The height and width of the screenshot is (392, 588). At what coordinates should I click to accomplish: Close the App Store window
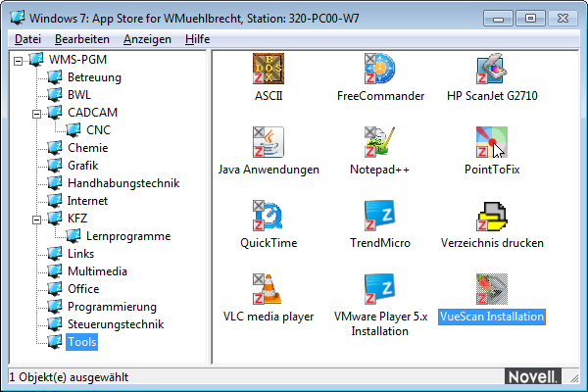[x=563, y=19]
